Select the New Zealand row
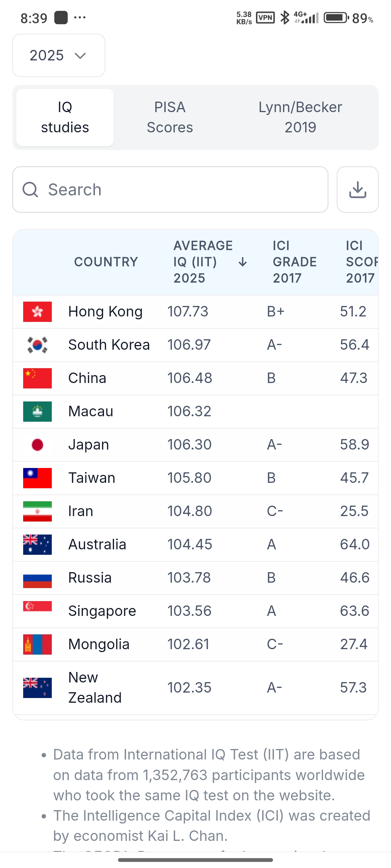Image resolution: width=391 pixels, height=868 pixels. tap(195, 688)
